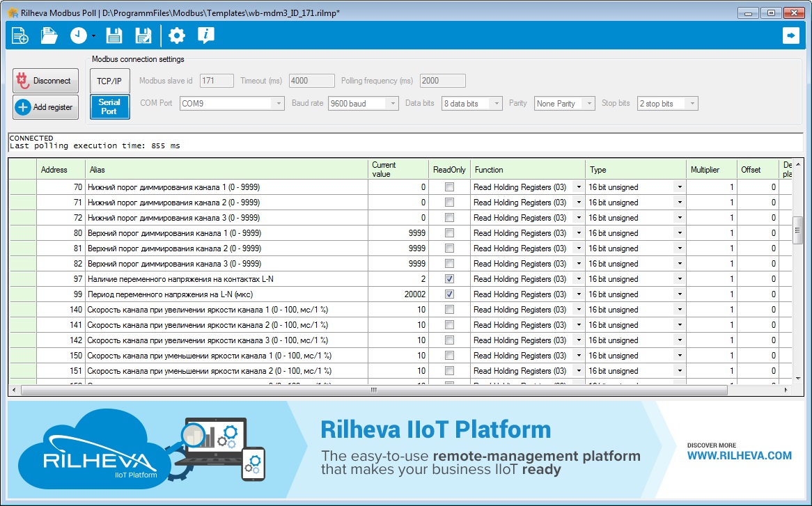Save template with floppy disk icon
The width and height of the screenshot is (812, 506).
(x=114, y=35)
